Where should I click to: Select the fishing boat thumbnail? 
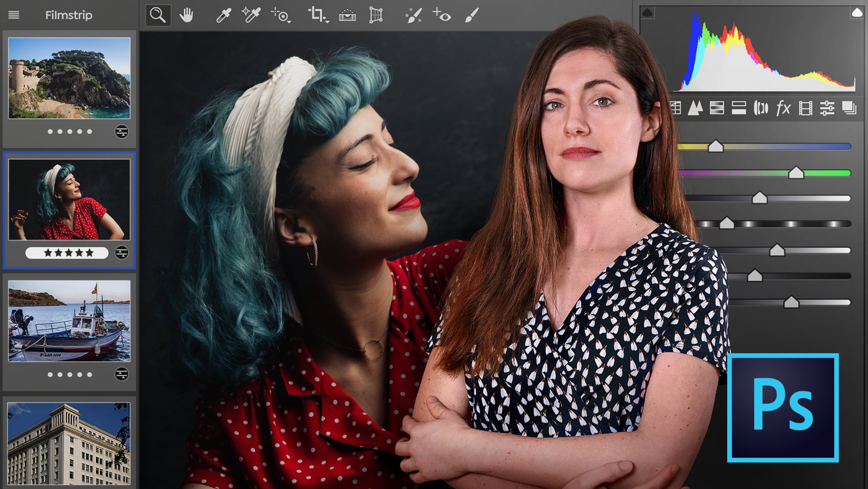pos(69,321)
